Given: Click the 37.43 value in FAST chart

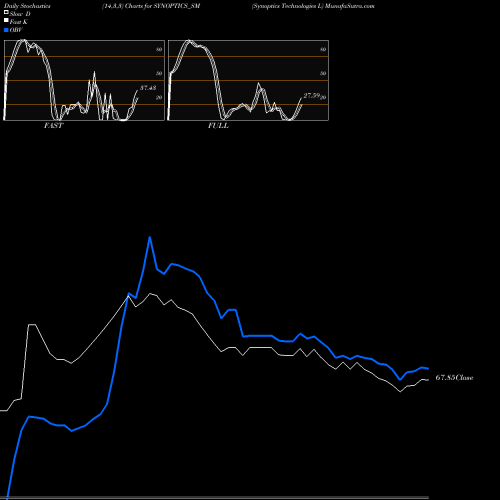Looking at the screenshot, I should tap(148, 88).
